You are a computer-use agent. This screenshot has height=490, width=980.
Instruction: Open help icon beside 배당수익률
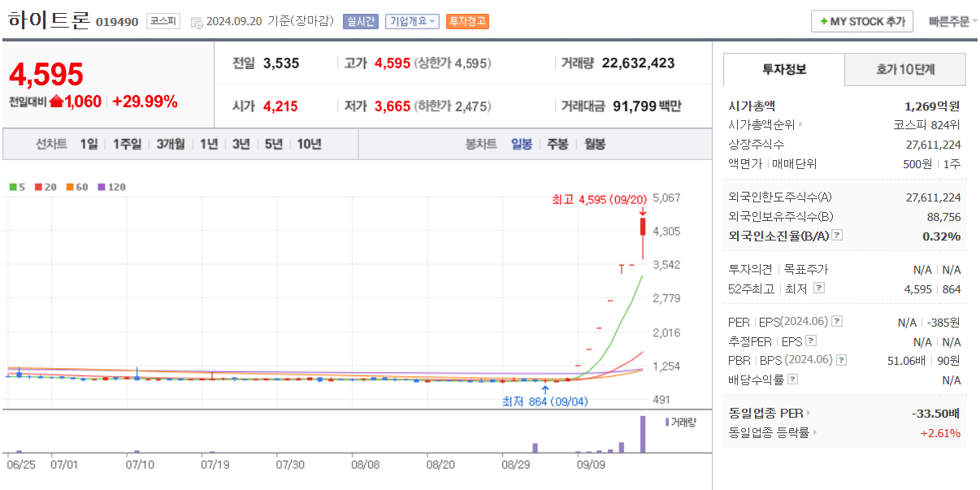tap(792, 379)
